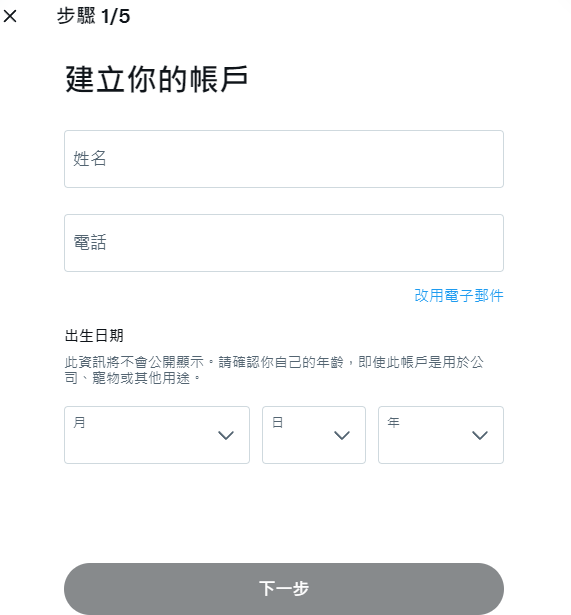Click the chevron arrow in the year selector
571x615 pixels.
pos(480,435)
